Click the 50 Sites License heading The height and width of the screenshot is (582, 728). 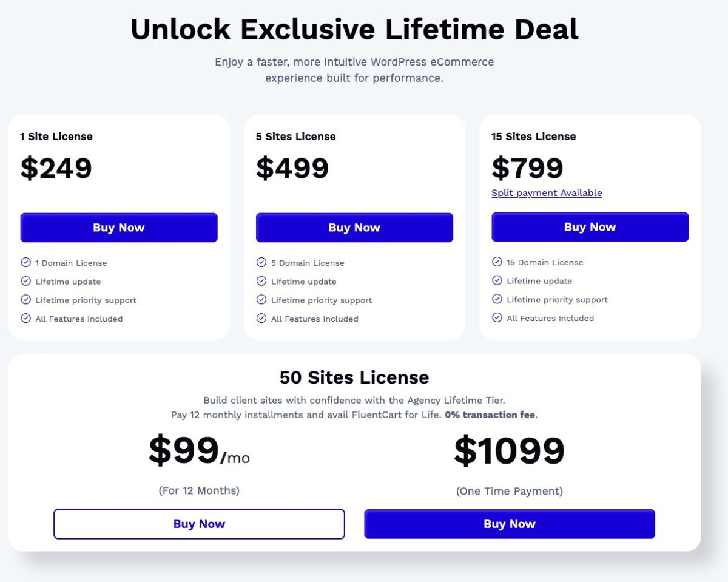(354, 377)
